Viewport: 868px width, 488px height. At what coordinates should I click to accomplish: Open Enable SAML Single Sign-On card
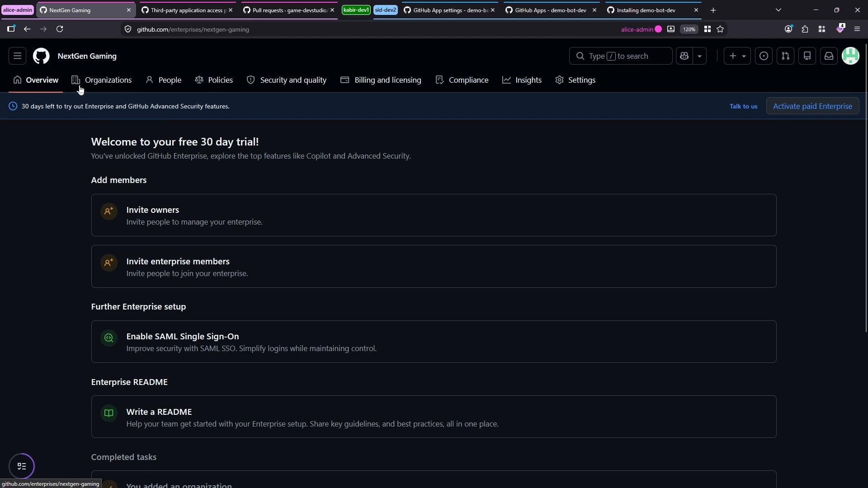tap(434, 342)
